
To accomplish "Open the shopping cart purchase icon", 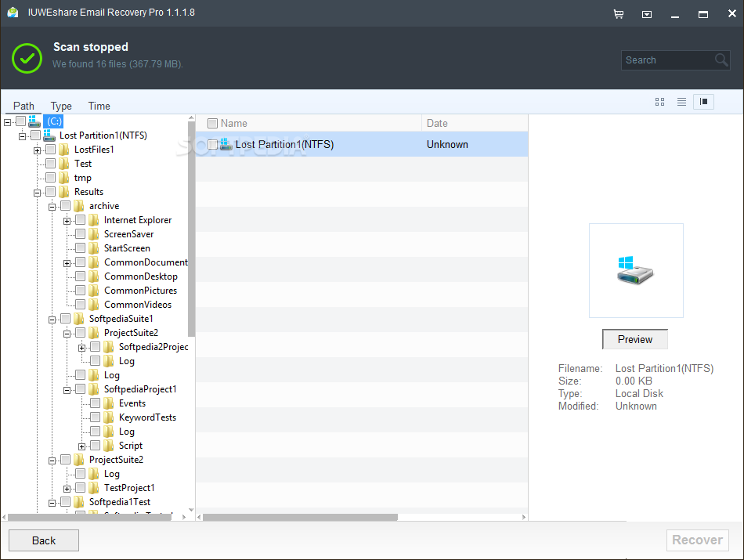I will pyautogui.click(x=618, y=14).
